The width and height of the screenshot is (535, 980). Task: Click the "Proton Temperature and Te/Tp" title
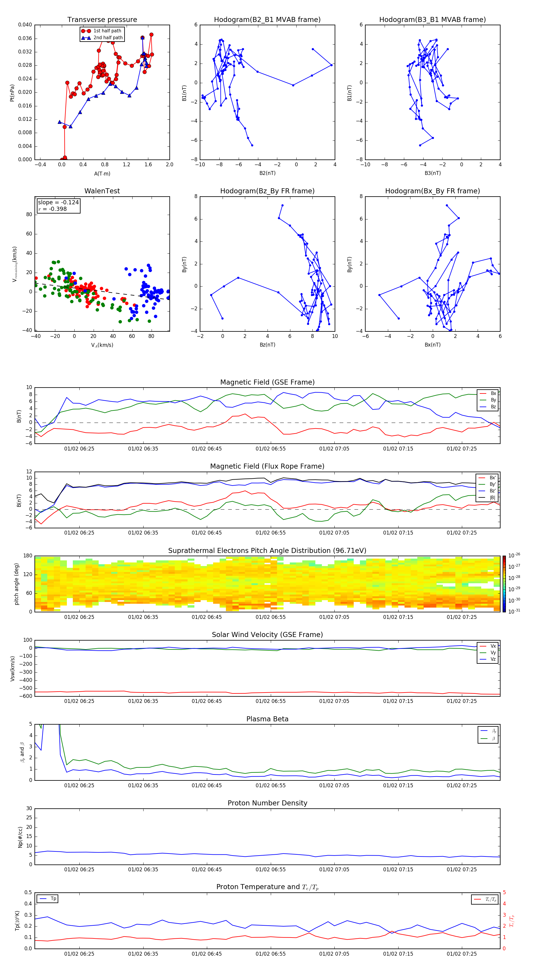267,887
